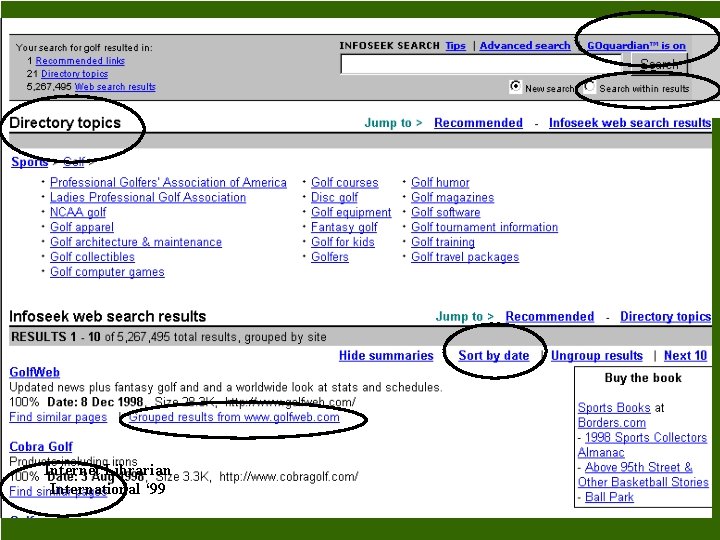Click the Date: 8 Dec 1998 text
This screenshot has width=720, height=540.
95,402
